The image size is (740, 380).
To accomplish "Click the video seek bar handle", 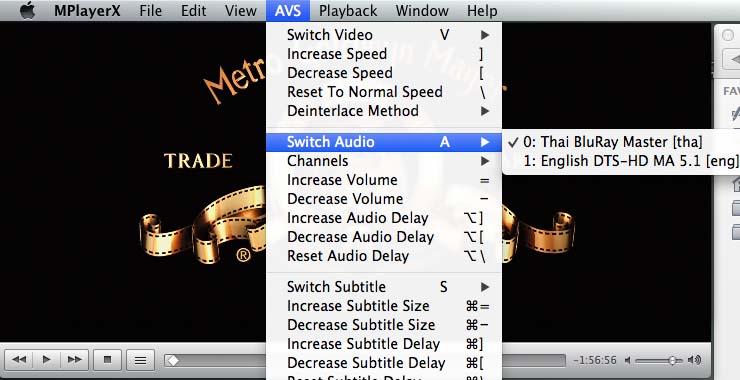I will 173,361.
